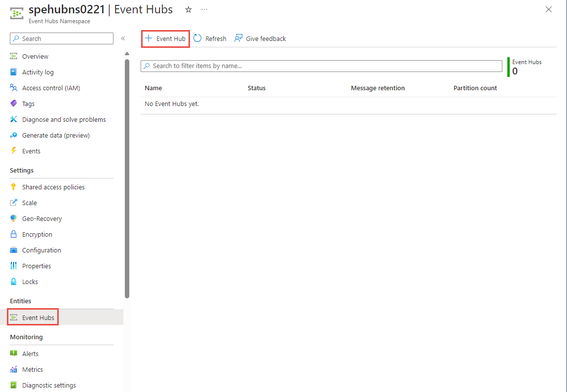The image size is (567, 392).
Task: Click the Geo-Recovery globe icon
Action: tap(13, 218)
